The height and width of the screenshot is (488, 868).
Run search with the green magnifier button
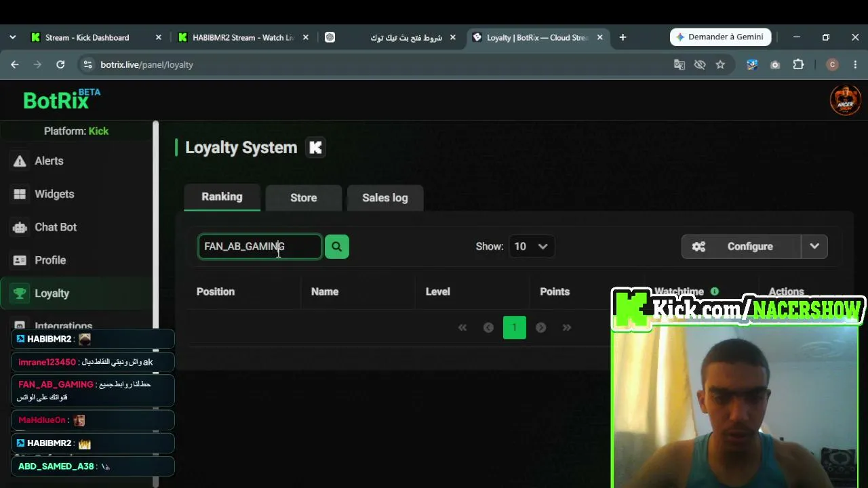point(337,247)
